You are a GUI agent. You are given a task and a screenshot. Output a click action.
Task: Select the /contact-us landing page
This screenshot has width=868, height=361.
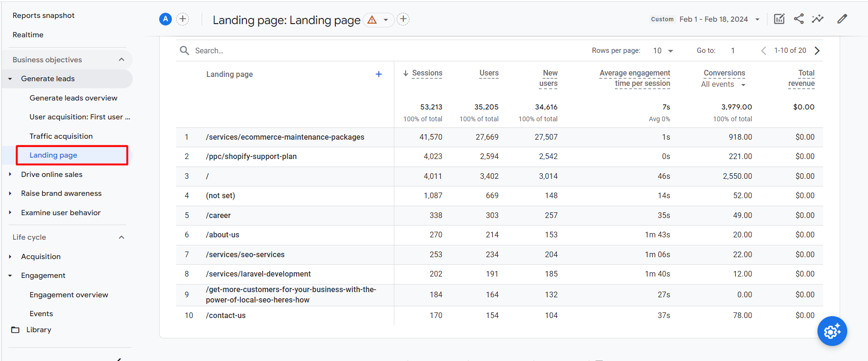(x=226, y=316)
